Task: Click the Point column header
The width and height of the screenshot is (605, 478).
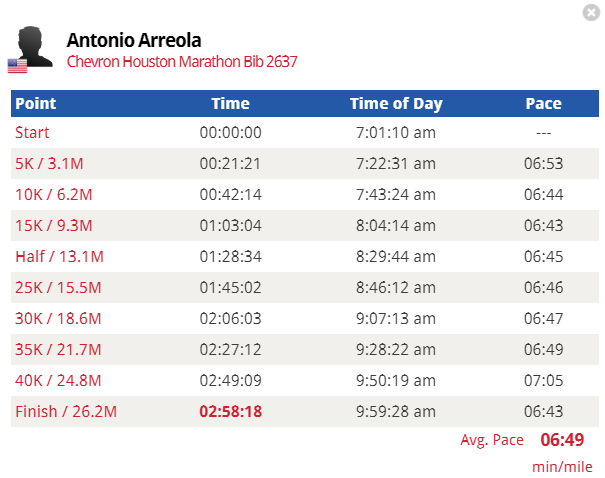Action: 36,103
